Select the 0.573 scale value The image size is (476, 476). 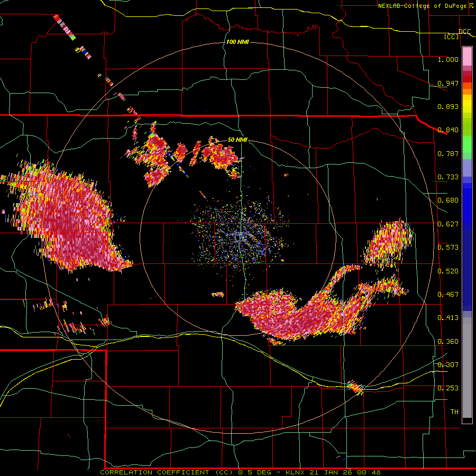coord(448,248)
